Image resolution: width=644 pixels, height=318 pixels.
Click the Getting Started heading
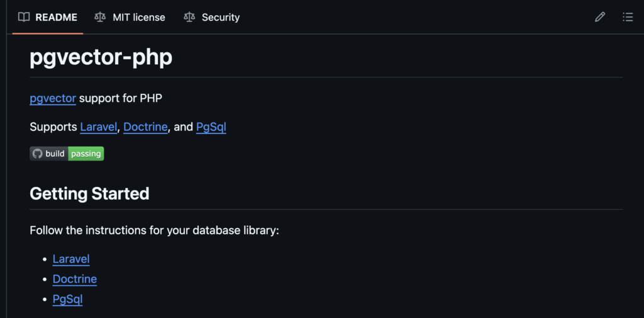pos(89,193)
